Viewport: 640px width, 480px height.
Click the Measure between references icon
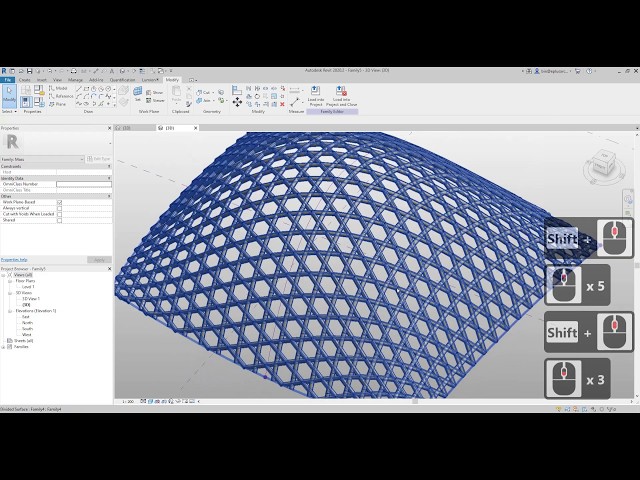point(294,90)
